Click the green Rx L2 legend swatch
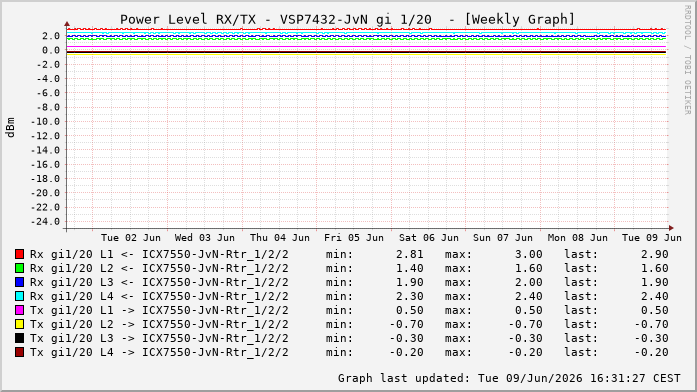This screenshot has height=392, width=697. [x=19, y=268]
